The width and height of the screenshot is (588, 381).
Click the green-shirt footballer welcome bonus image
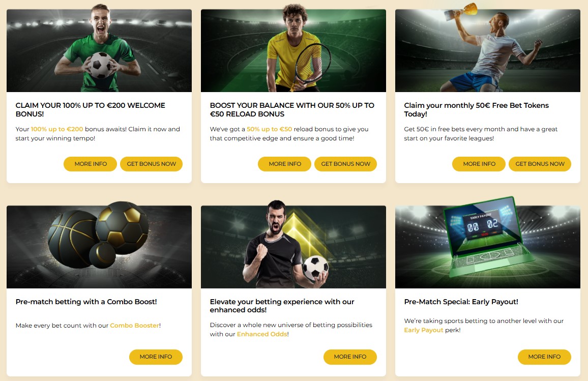pyautogui.click(x=99, y=50)
